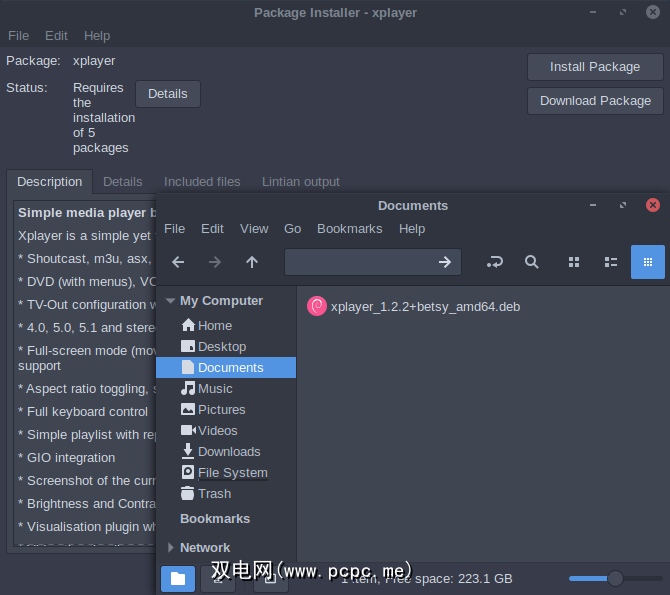The width and height of the screenshot is (670, 595).
Task: Click the '* Full keyboard control' line
Action: tap(83, 412)
